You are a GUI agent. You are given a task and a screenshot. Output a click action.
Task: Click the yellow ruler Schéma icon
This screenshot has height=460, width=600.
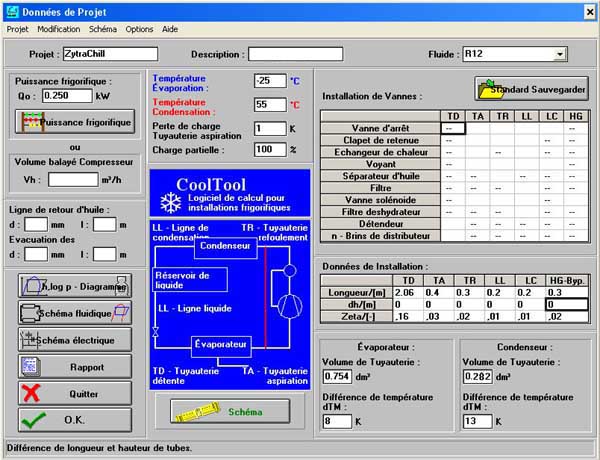coord(197,412)
